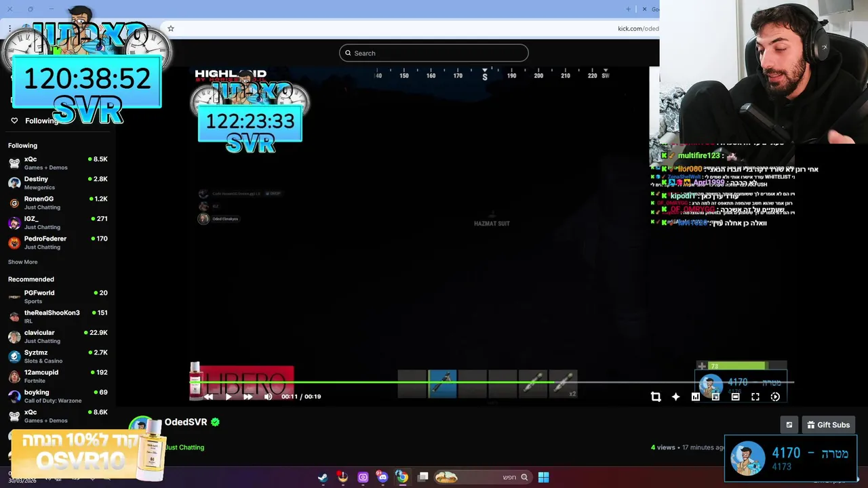Toggle mini player mode icon
This screenshot has height=488, width=868.
click(x=715, y=396)
